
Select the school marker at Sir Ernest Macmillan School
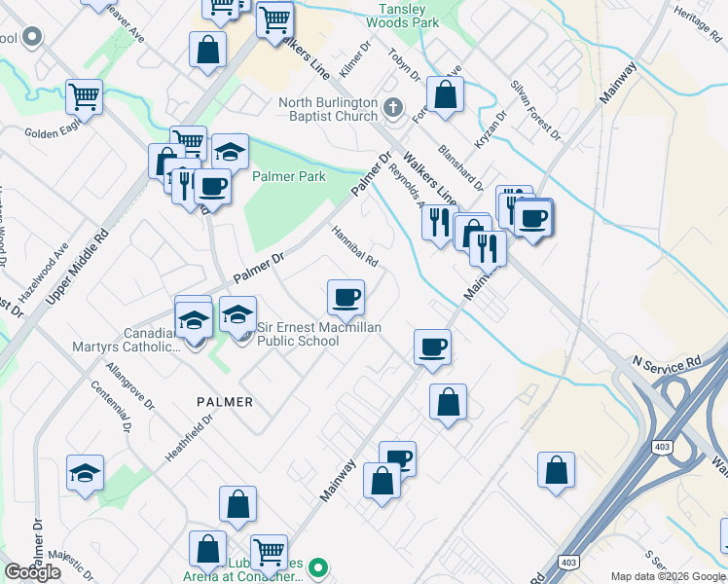[x=237, y=314]
